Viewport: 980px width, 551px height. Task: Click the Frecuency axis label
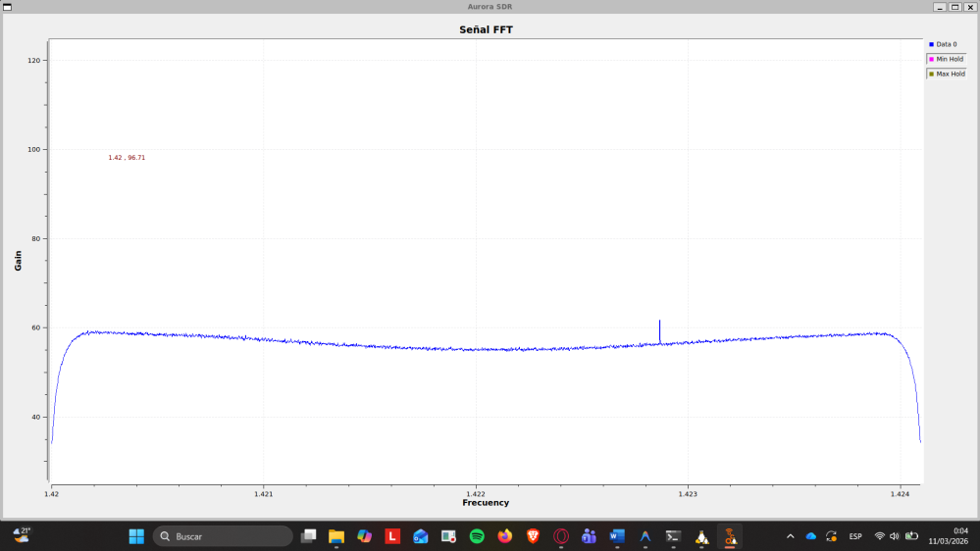point(486,502)
